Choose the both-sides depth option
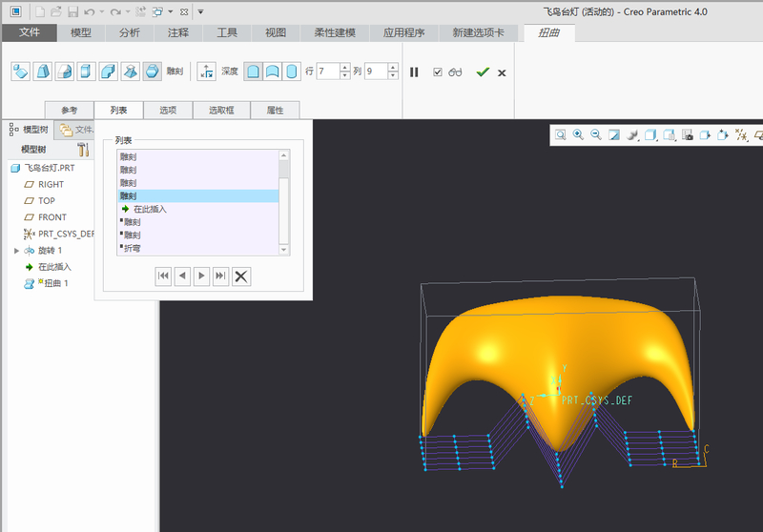Image resolution: width=763 pixels, height=532 pixels. [x=272, y=72]
